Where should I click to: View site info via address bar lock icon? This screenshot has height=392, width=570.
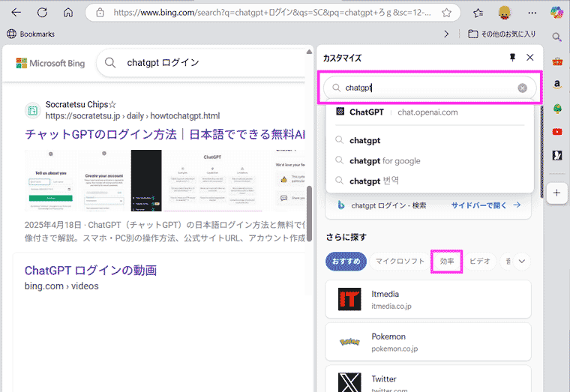tap(100, 13)
